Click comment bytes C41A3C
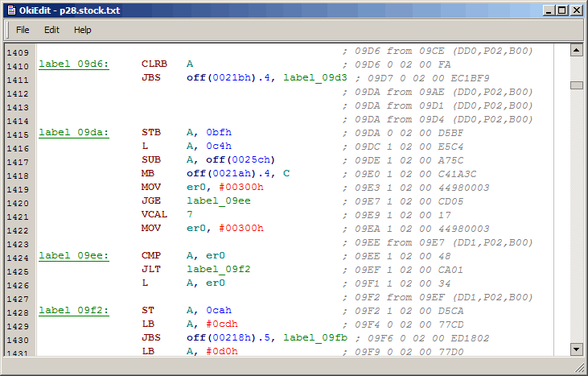The height and width of the screenshot is (376, 588). pyautogui.click(x=458, y=174)
